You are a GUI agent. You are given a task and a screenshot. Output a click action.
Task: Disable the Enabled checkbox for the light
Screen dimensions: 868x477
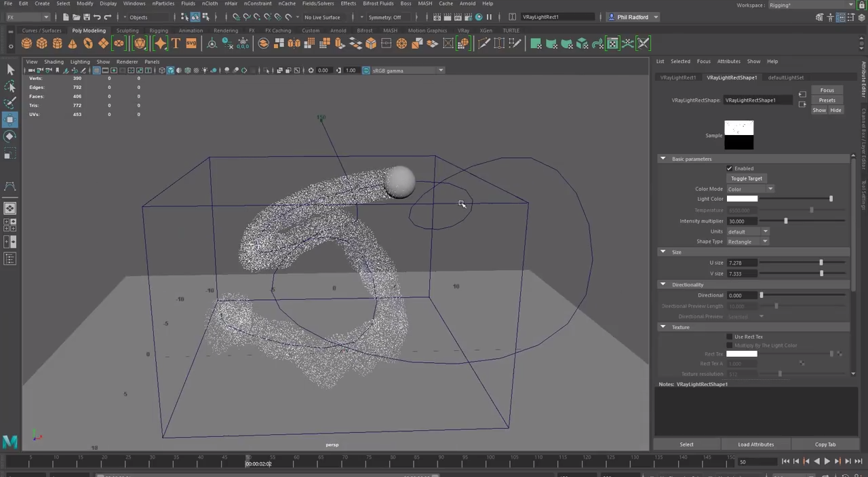tap(729, 168)
